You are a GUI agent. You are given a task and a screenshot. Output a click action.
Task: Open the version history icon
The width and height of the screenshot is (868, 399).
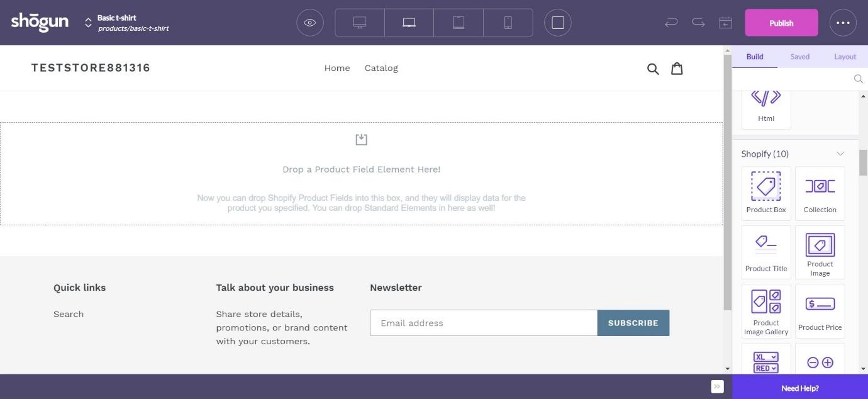pyautogui.click(x=725, y=23)
